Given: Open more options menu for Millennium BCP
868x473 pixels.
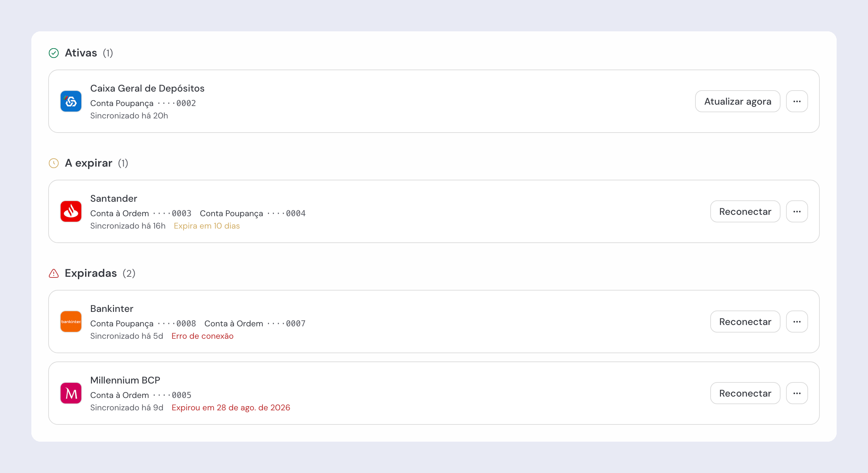Looking at the screenshot, I should (x=797, y=393).
